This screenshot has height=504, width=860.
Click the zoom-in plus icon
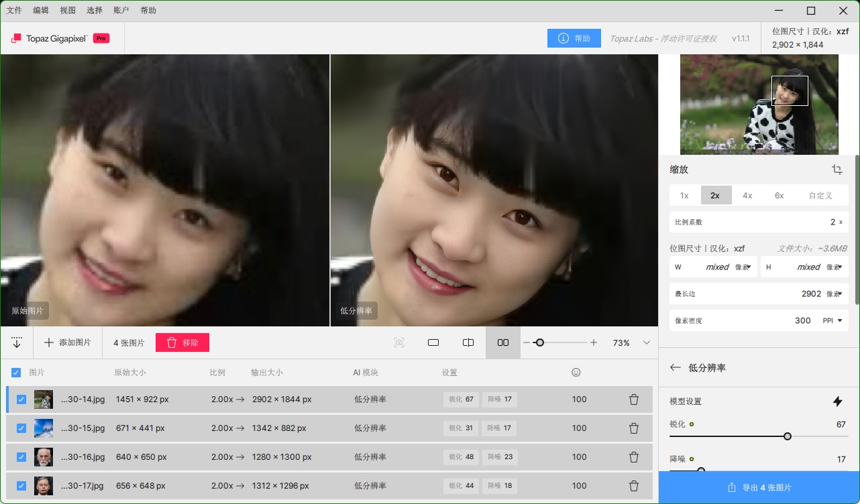(x=594, y=342)
